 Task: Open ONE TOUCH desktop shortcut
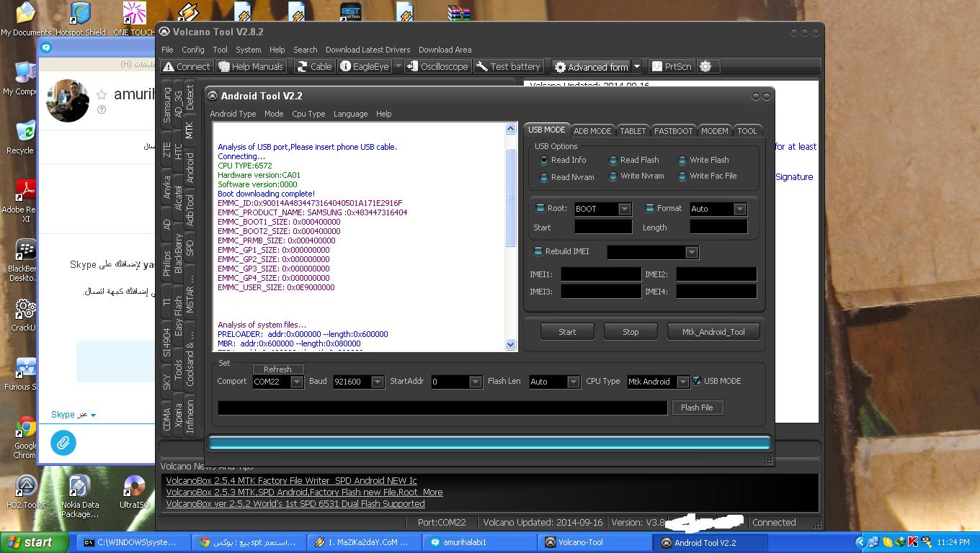click(134, 19)
